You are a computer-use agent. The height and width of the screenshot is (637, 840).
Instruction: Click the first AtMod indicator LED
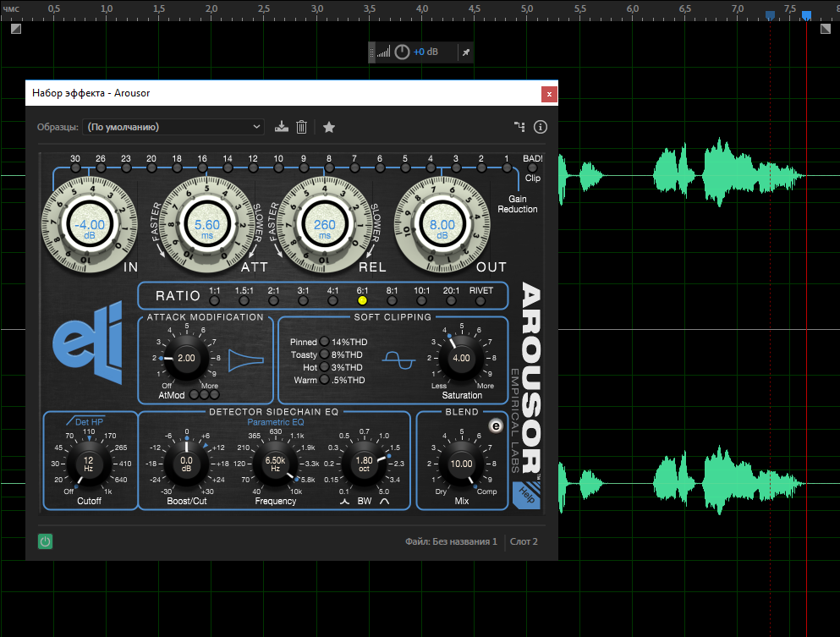pos(194,395)
